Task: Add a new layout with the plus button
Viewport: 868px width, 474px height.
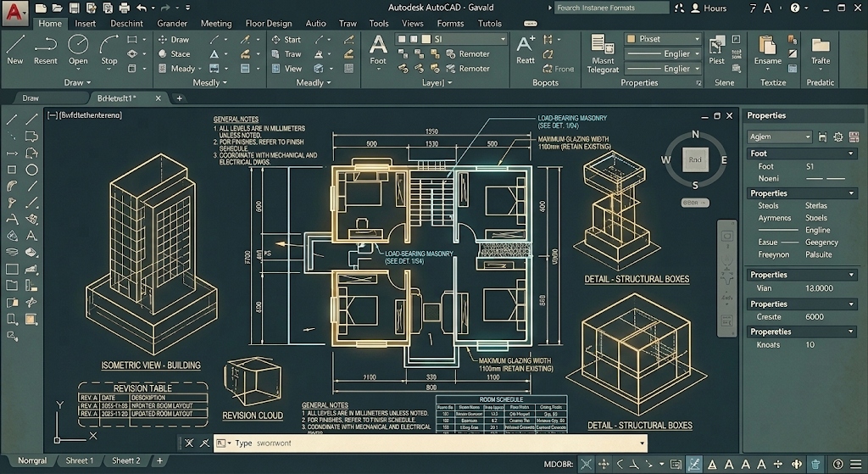Action: tap(159, 460)
